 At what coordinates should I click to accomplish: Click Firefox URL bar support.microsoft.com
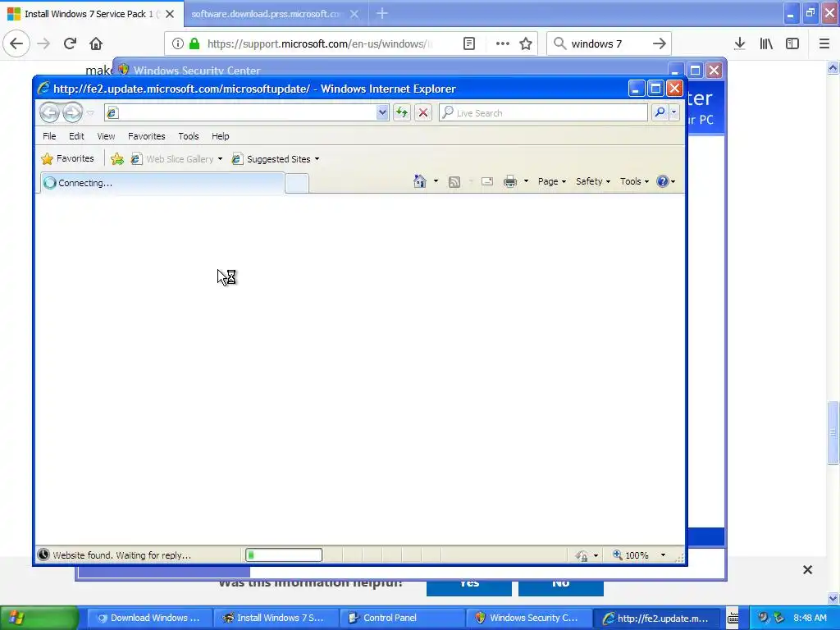pos(320,43)
